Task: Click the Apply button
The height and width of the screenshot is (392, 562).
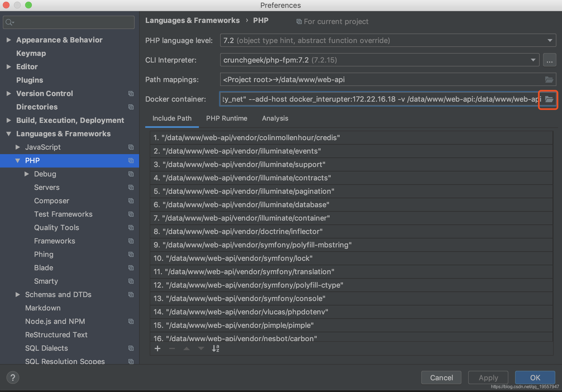Action: pos(488,378)
